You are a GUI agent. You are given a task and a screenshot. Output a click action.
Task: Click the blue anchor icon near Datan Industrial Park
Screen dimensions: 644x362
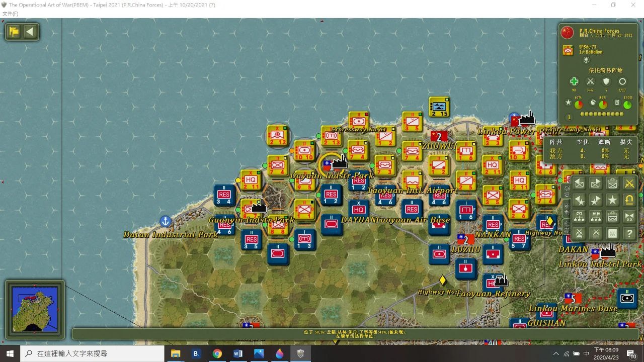click(x=165, y=221)
